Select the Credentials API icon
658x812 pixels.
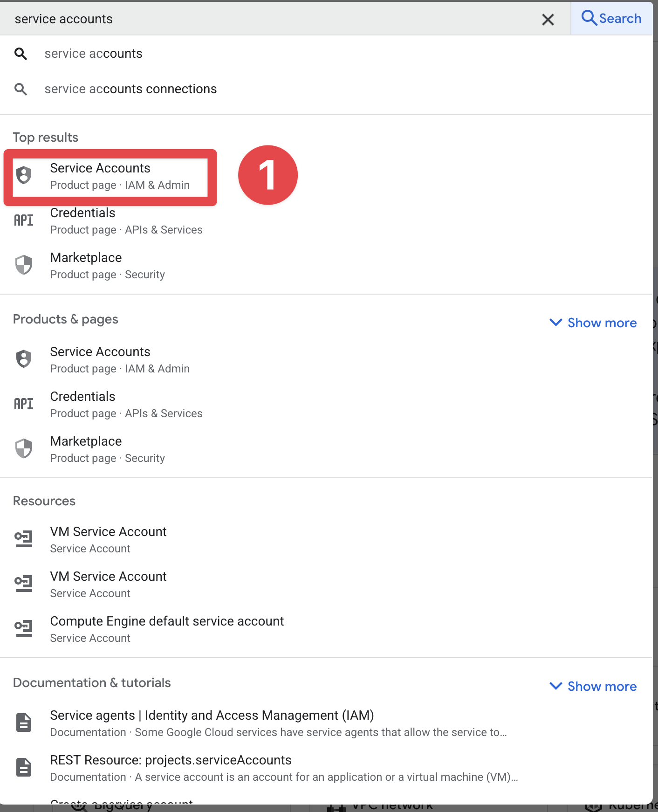tap(23, 220)
